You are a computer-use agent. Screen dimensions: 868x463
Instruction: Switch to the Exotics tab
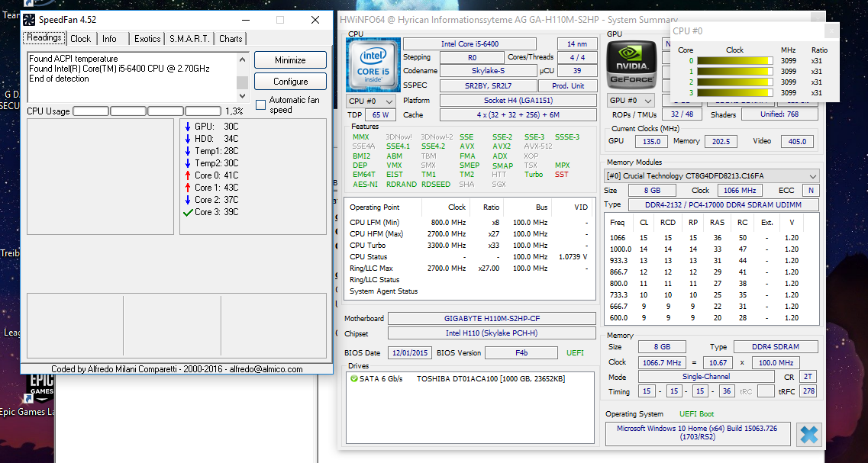tap(147, 39)
